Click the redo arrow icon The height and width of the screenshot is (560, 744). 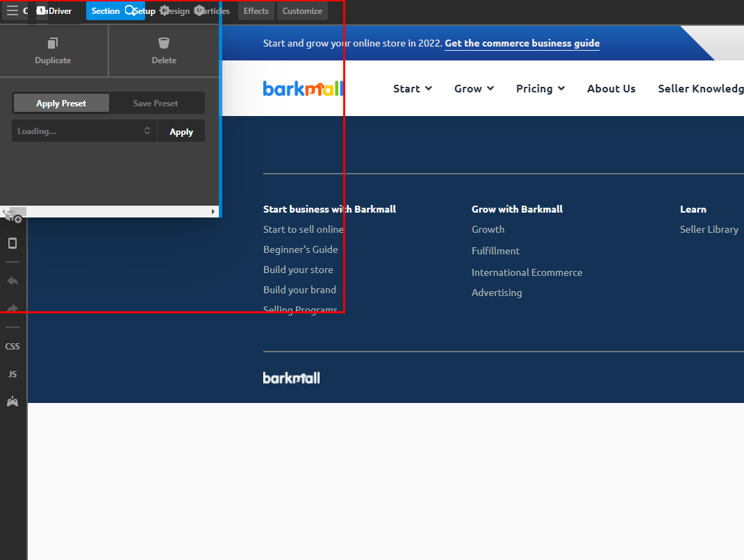(x=13, y=308)
